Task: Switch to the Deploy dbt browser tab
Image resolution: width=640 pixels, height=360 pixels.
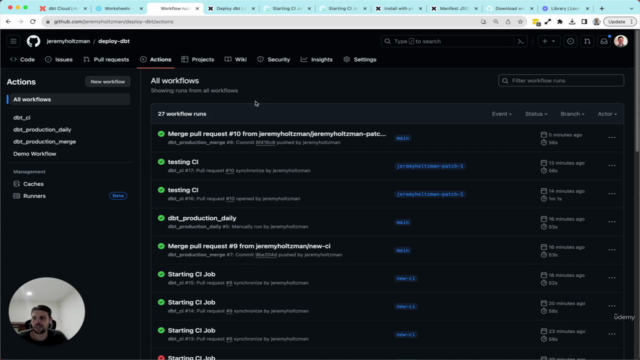Action: point(231,8)
